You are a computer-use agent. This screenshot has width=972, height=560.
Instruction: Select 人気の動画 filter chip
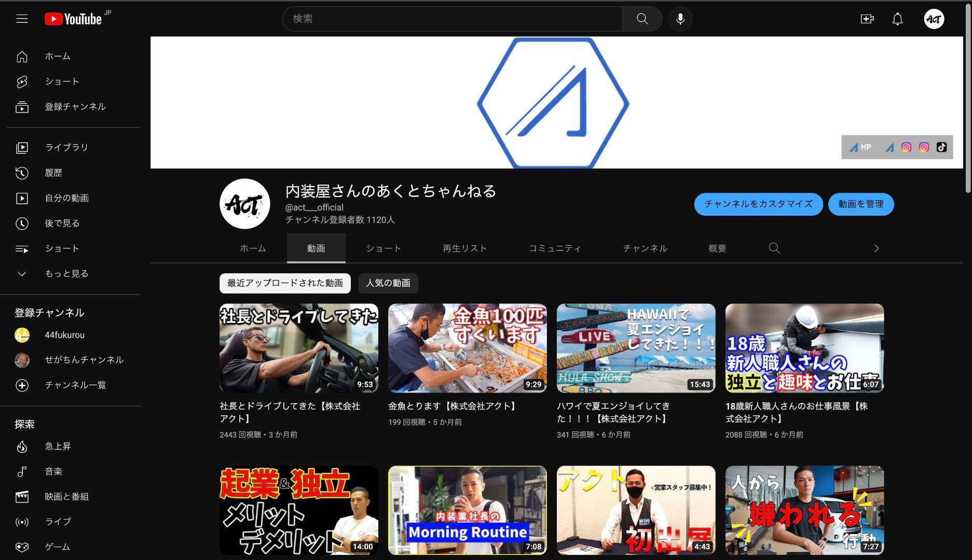coord(388,283)
